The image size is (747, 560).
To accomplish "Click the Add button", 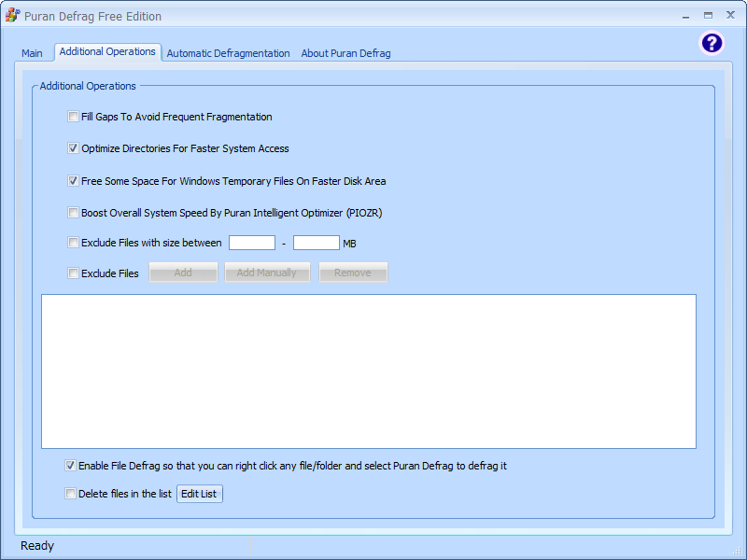I will coord(183,273).
